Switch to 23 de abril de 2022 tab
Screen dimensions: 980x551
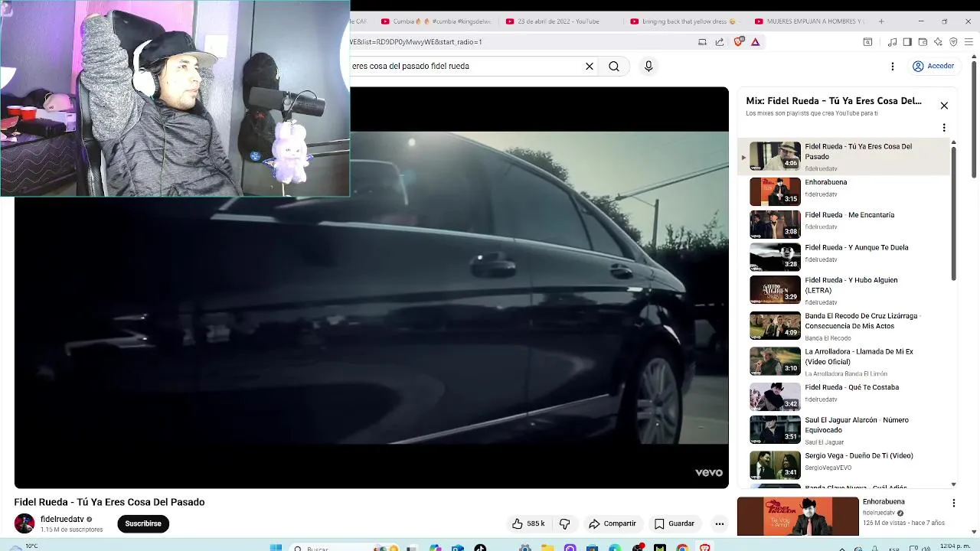point(559,21)
